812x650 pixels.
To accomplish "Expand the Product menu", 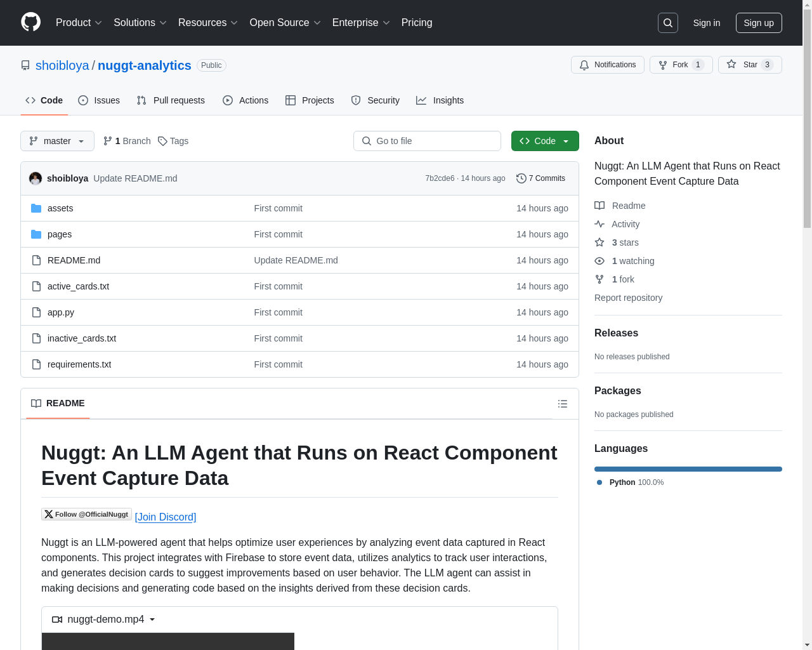I will coord(79,23).
